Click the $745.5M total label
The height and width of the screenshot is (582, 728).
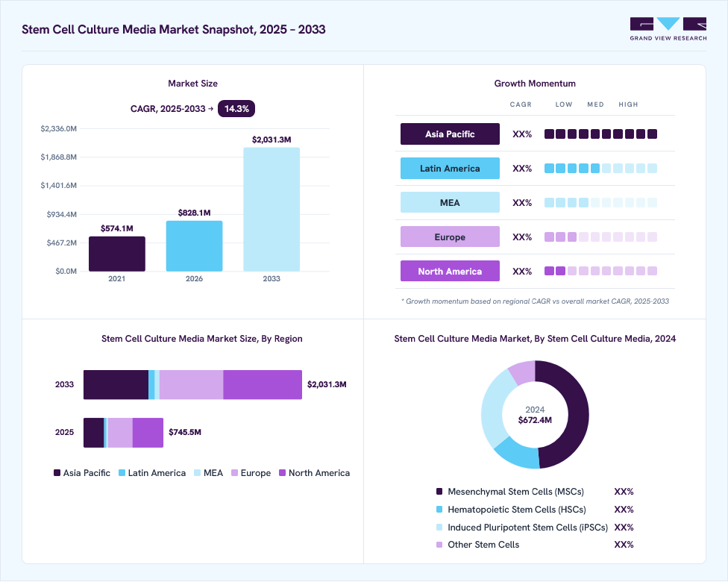pyautogui.click(x=185, y=432)
